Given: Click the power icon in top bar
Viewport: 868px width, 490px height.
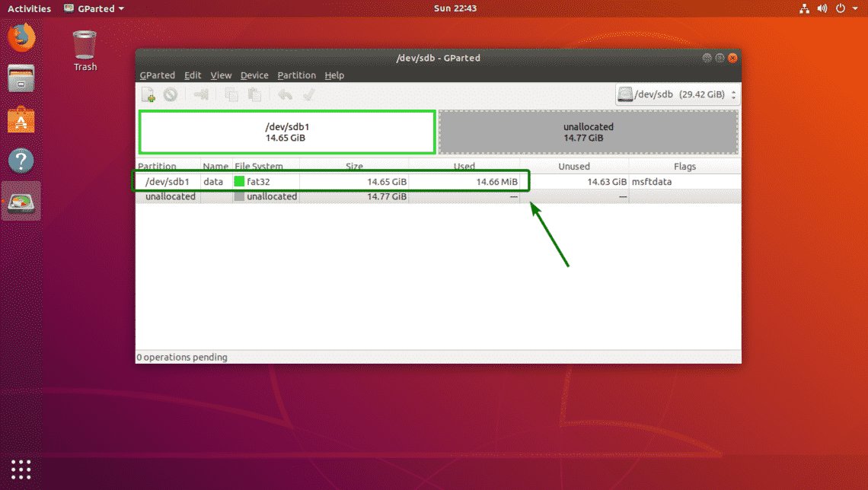Looking at the screenshot, I should [x=841, y=8].
